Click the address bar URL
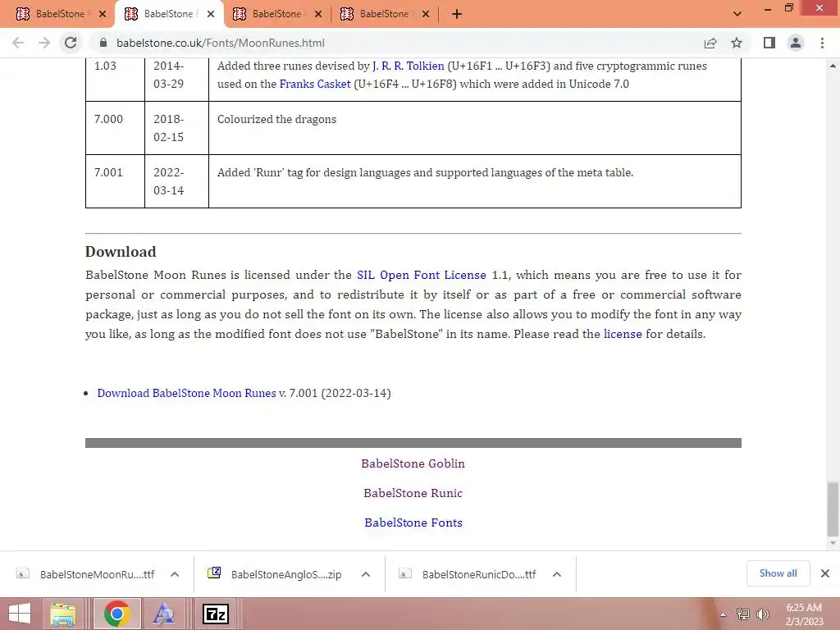The image size is (840, 630). (x=221, y=43)
